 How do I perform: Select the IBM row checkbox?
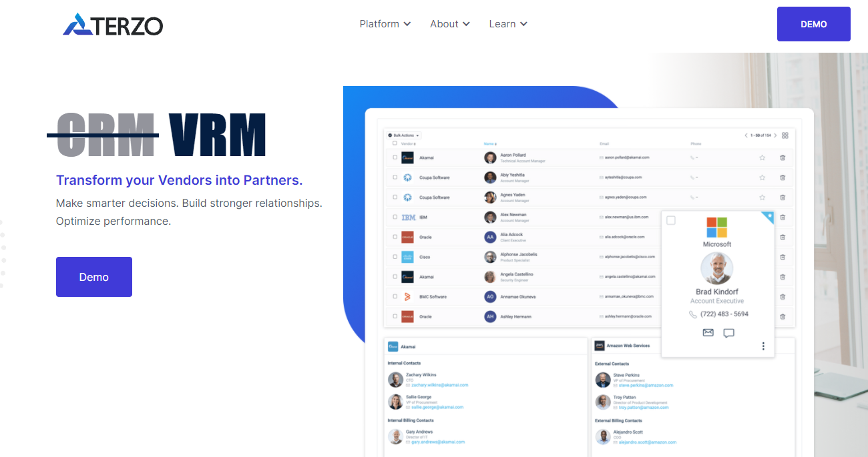tap(395, 217)
